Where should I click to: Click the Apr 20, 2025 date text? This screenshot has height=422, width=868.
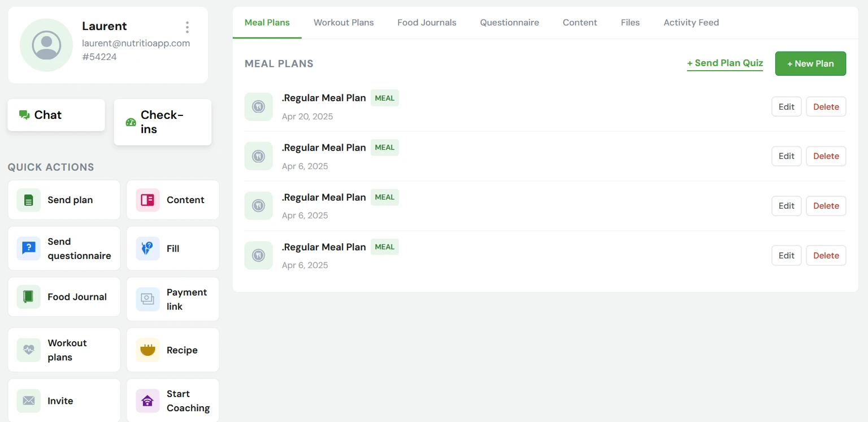point(307,117)
